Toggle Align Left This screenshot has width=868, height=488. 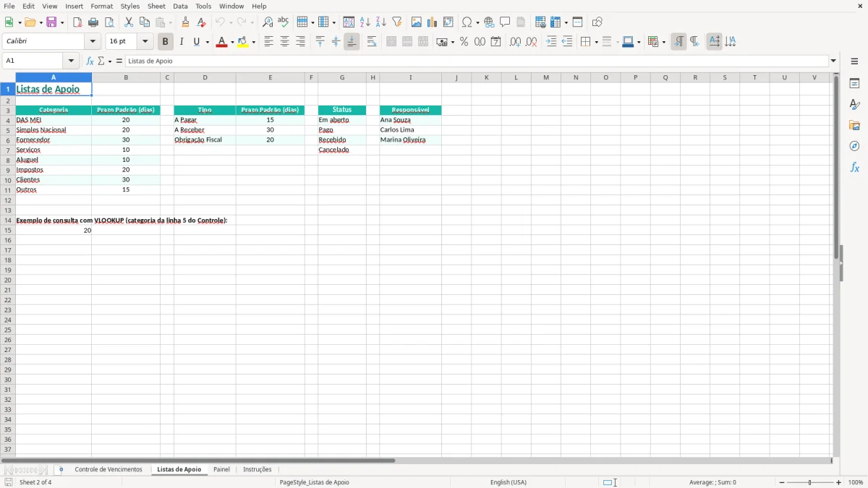click(x=268, y=42)
